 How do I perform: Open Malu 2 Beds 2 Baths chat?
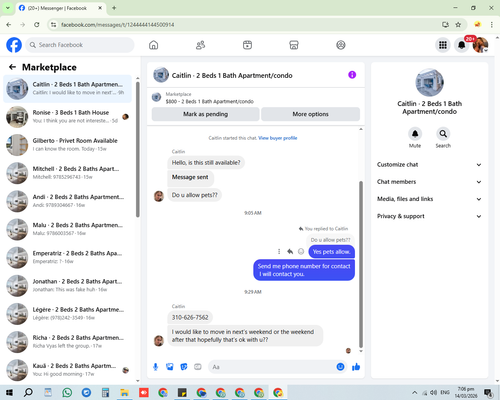pos(67,229)
